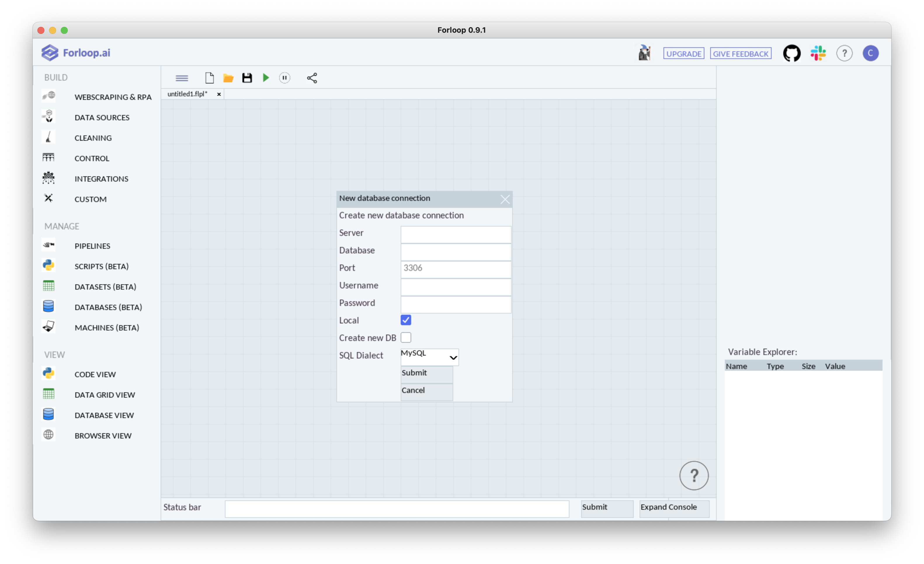Create a new file via page icon
This screenshot has height=564, width=924.
pyautogui.click(x=210, y=78)
